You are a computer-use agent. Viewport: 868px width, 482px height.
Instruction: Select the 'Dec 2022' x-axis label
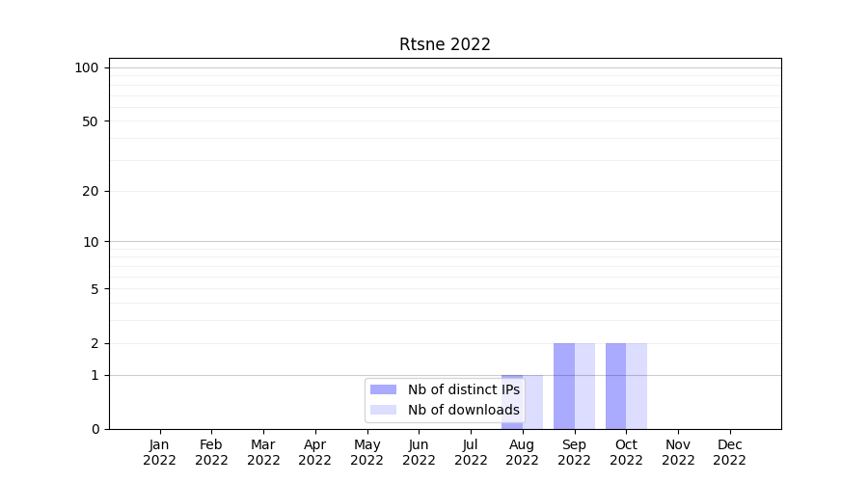tap(729, 452)
